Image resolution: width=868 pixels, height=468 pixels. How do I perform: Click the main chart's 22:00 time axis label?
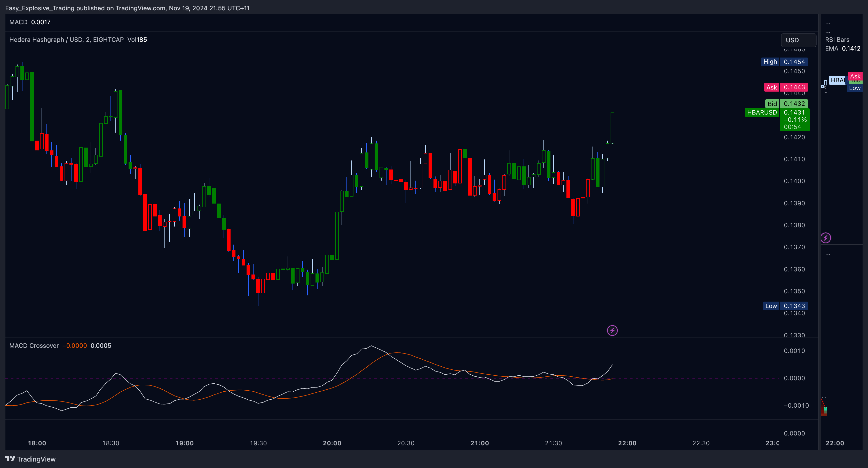click(627, 443)
